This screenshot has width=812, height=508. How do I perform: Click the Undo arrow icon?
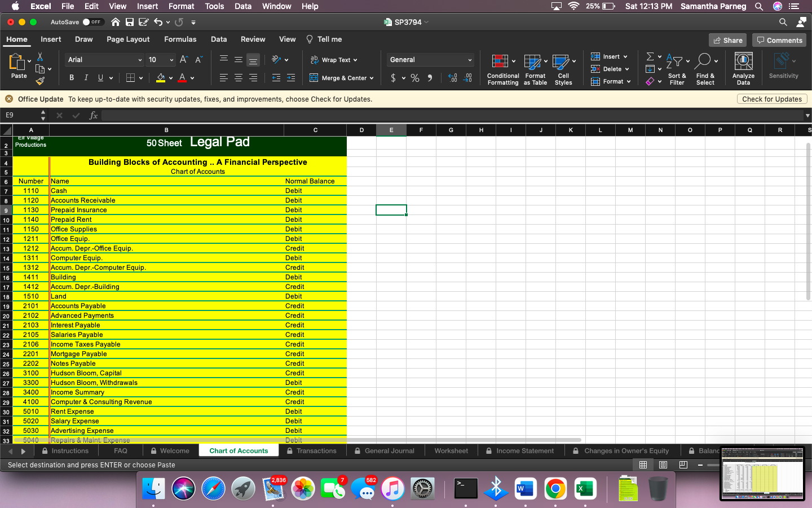pyautogui.click(x=158, y=22)
